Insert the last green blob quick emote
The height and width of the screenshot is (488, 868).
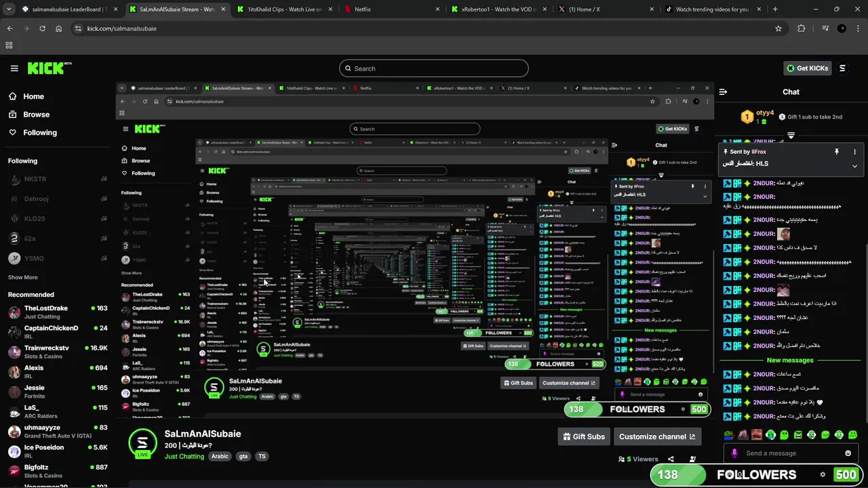(x=853, y=434)
